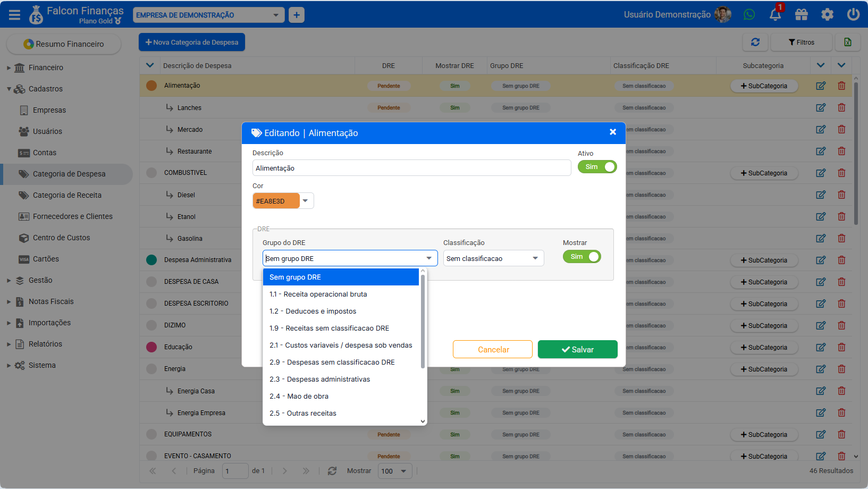The width and height of the screenshot is (868, 489).
Task: Open Categoria de Receita in sidebar
Action: click(x=67, y=195)
